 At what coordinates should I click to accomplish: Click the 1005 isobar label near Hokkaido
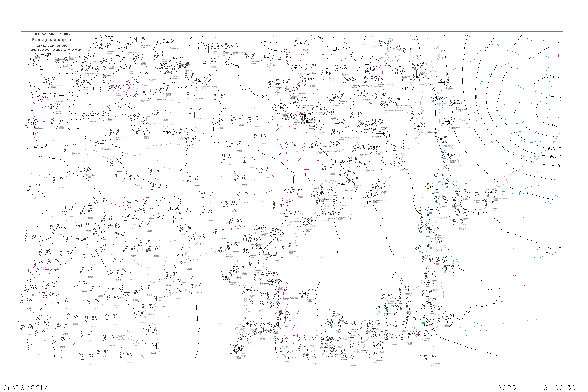click(x=483, y=214)
